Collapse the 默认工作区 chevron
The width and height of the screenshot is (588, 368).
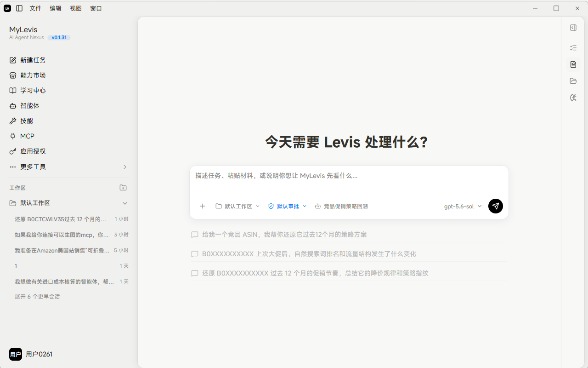click(x=125, y=203)
